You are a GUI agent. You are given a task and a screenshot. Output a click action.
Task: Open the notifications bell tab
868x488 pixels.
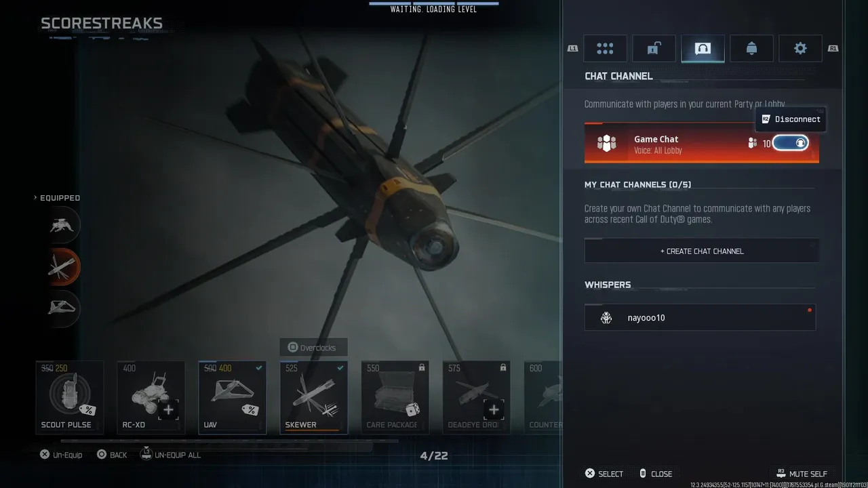pyautogui.click(x=751, y=49)
